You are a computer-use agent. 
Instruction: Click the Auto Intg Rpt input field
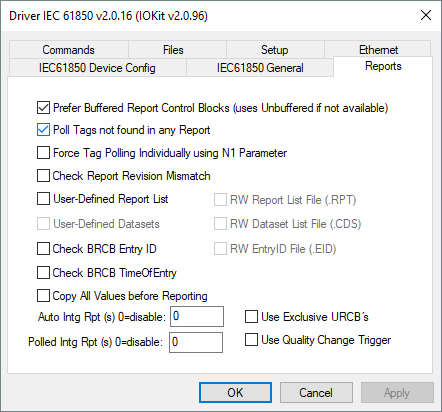[x=197, y=316]
